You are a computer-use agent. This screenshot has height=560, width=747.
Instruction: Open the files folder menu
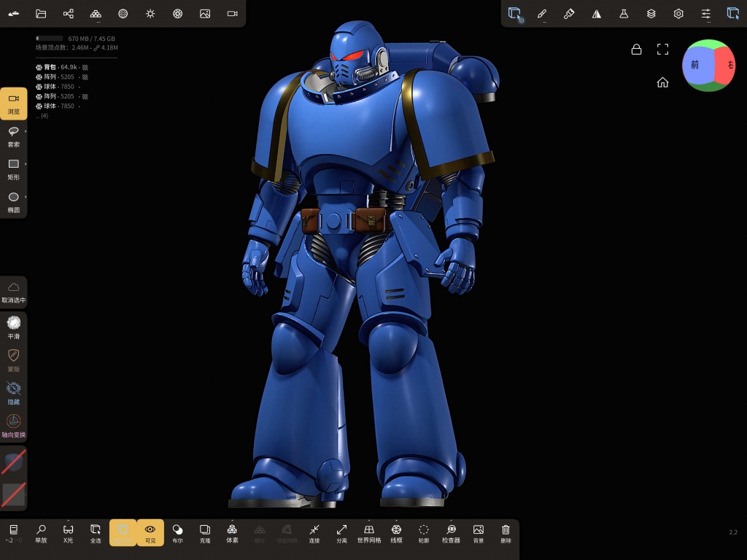[x=41, y=14]
